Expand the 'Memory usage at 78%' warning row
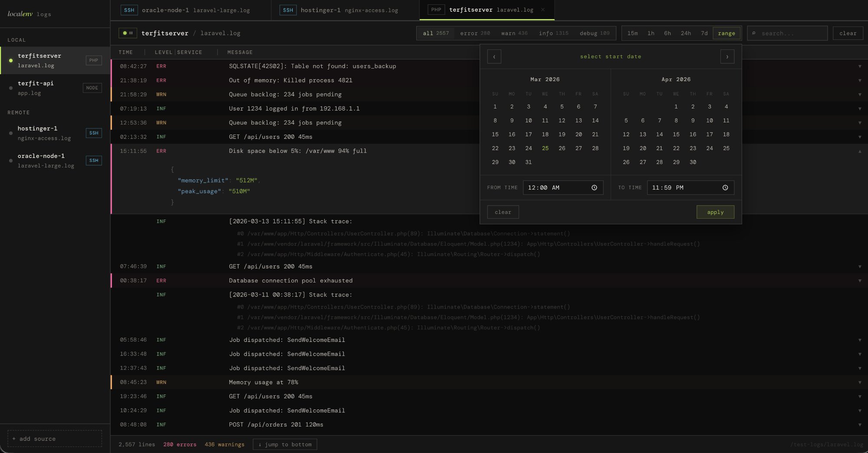Image resolution: width=868 pixels, height=453 pixels. point(860,382)
